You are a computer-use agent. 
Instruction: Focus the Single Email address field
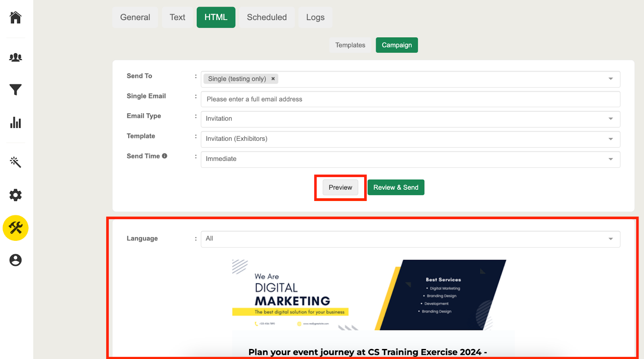point(410,99)
